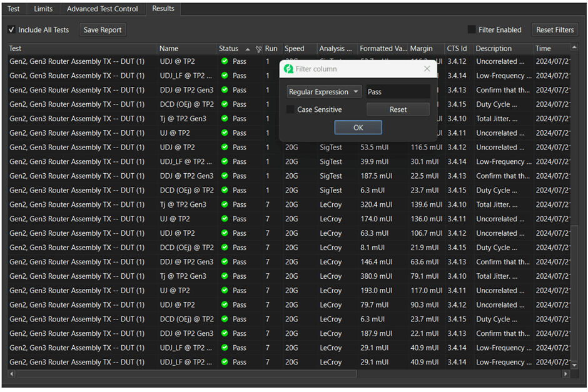Image resolution: width=588 pixels, height=392 pixels.
Task: Tick the Case Sensitive checkbox
Action: 290,109
